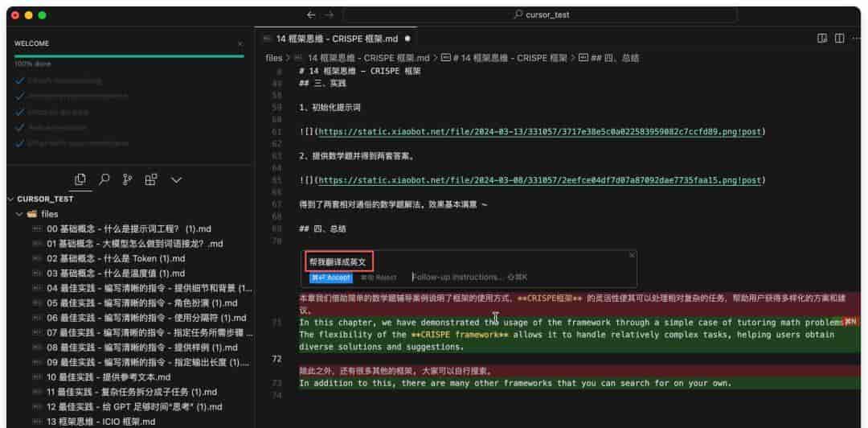Screen dimensions: 868x428
Task: Click '# 14 框架思维 - CRISPE 框架' breadcrumb
Action: [510, 58]
